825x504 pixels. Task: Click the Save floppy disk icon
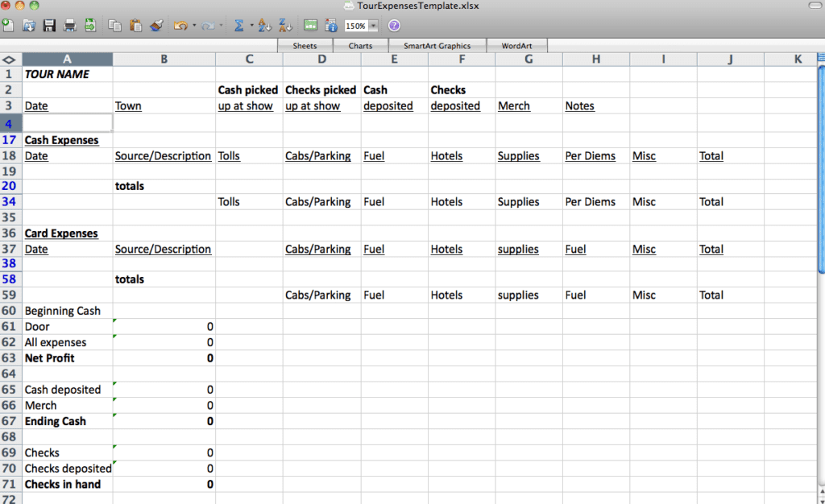pos(50,26)
